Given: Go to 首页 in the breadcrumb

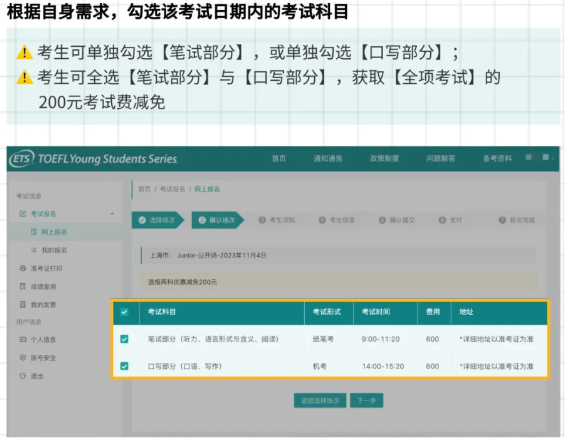Looking at the screenshot, I should click(x=144, y=189).
